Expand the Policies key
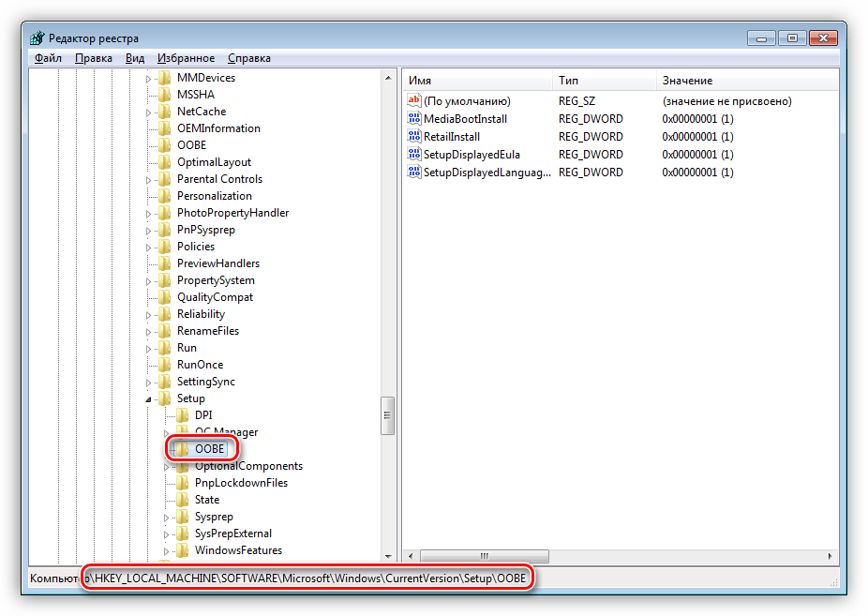 [148, 248]
